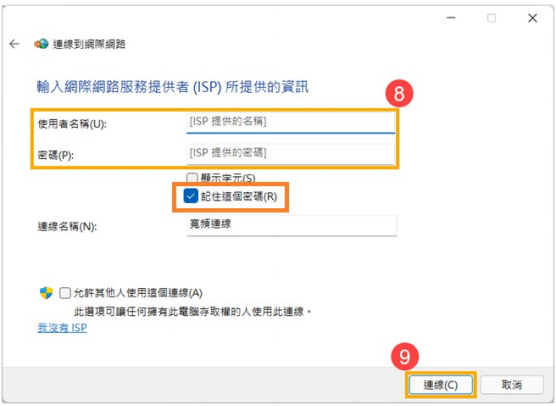The image size is (556, 406).
Task: Click the 使用者名稱(U) label
Action: tap(72, 124)
